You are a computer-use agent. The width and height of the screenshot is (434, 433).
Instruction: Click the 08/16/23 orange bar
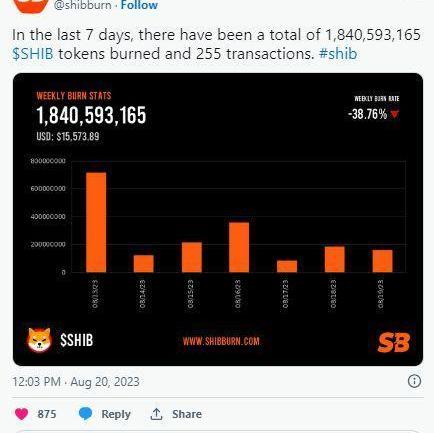[x=239, y=247]
